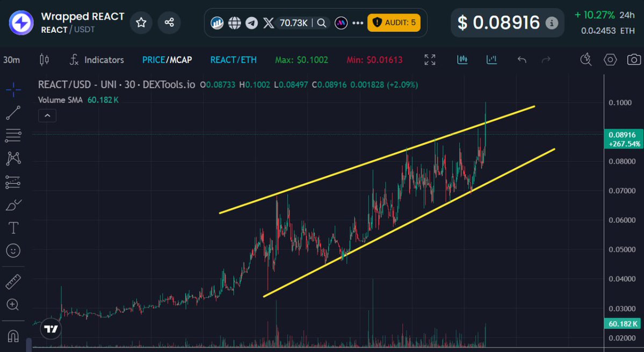The height and width of the screenshot is (352, 644).
Task: Open the X (Twitter) profile icon
Action: tap(269, 23)
